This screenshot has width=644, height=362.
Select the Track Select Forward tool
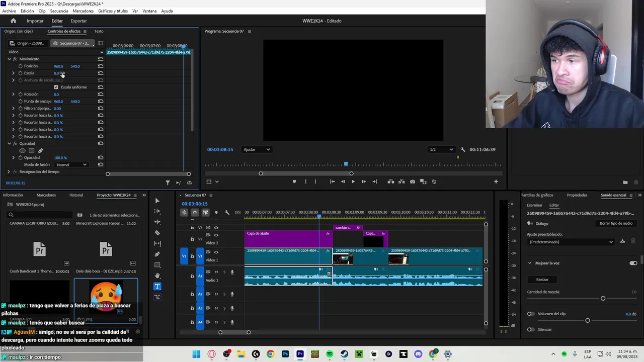[x=157, y=211]
